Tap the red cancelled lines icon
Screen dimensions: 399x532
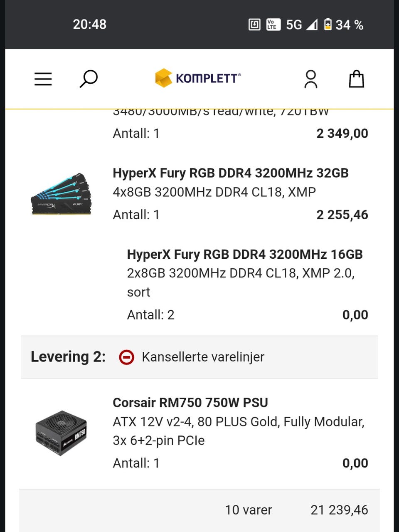coord(126,357)
